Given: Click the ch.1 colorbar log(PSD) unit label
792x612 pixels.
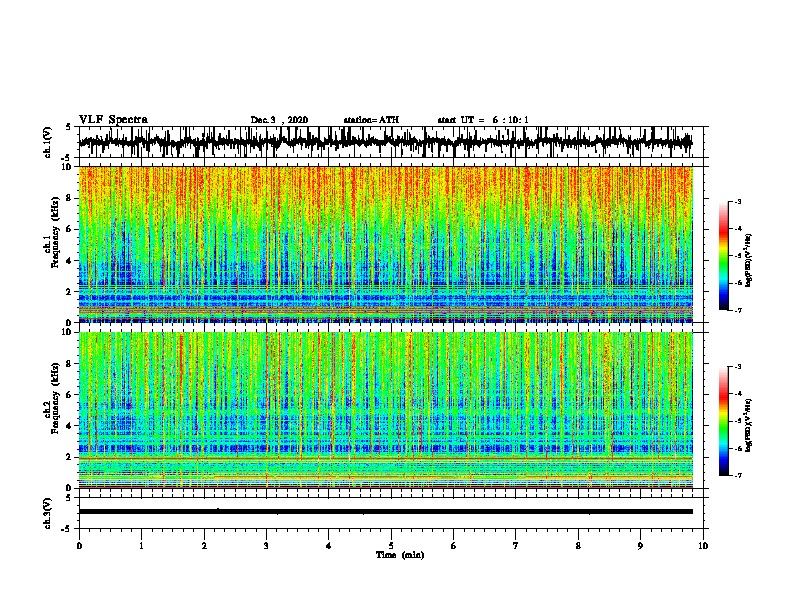Looking at the screenshot, I should click(x=749, y=261).
